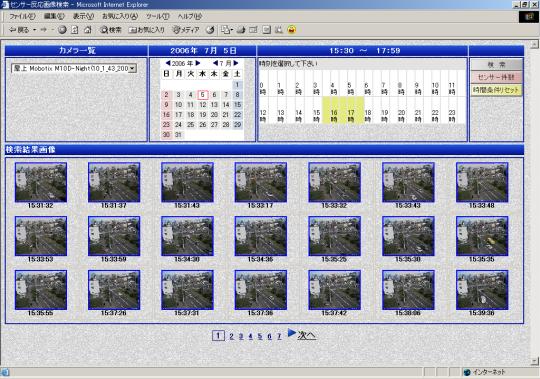Click the Stop loading icon
The width and height of the screenshot is (540, 379).
click(62, 30)
